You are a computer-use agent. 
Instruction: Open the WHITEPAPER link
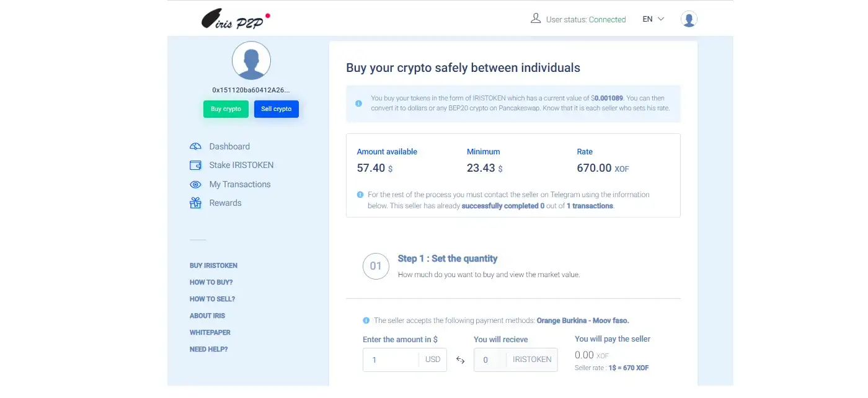click(x=210, y=332)
